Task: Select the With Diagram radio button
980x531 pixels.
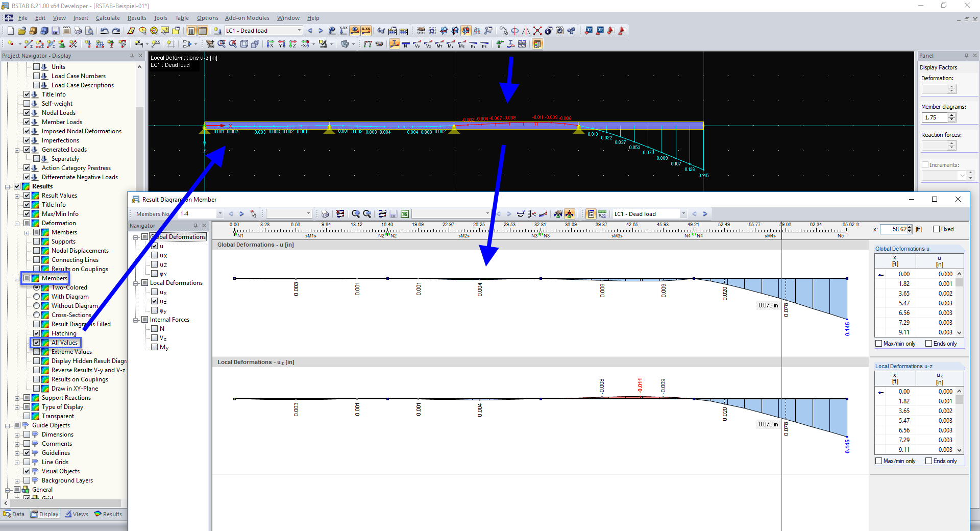Action: [37, 296]
